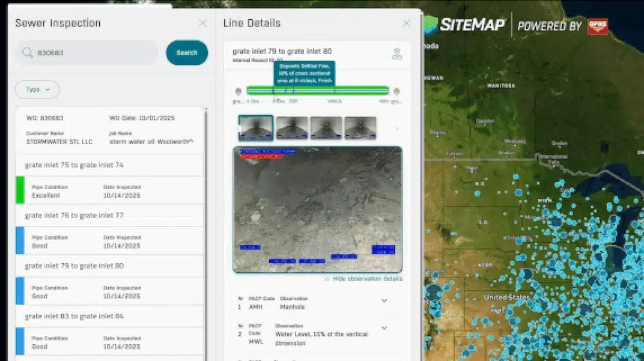The height and width of the screenshot is (361, 644).
Task: Click the job name storm water text
Action: 148,142
